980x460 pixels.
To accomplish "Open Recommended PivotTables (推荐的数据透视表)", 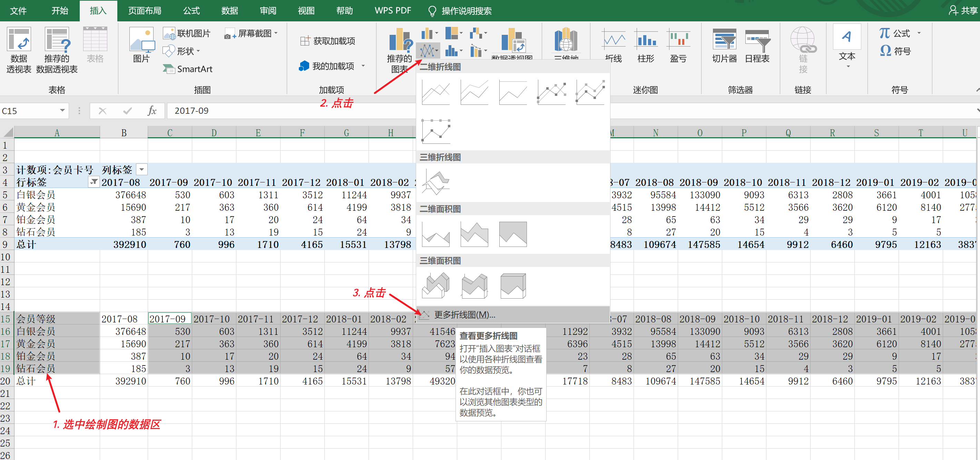I will coord(57,49).
